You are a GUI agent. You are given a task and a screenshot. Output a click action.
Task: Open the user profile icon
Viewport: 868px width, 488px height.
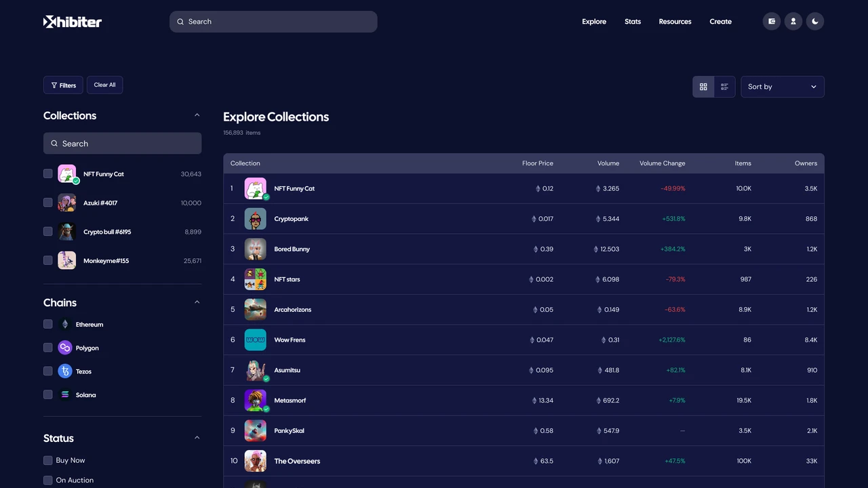tap(793, 22)
